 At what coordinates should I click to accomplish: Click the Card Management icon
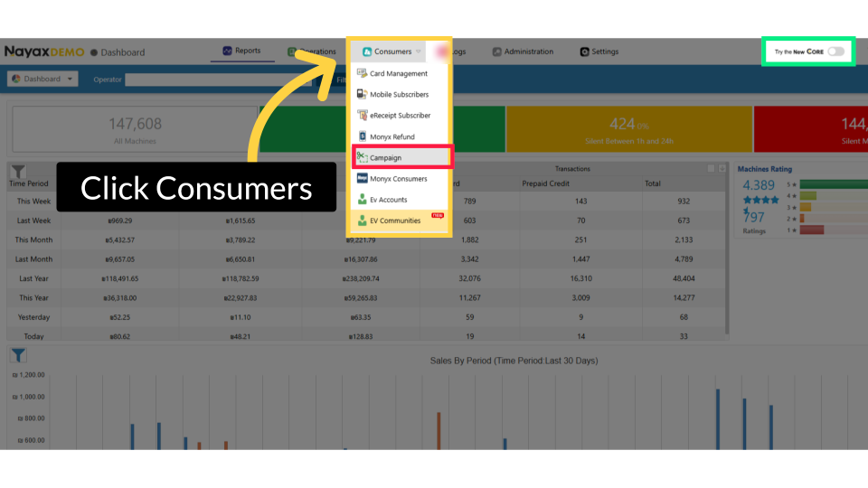pos(362,73)
